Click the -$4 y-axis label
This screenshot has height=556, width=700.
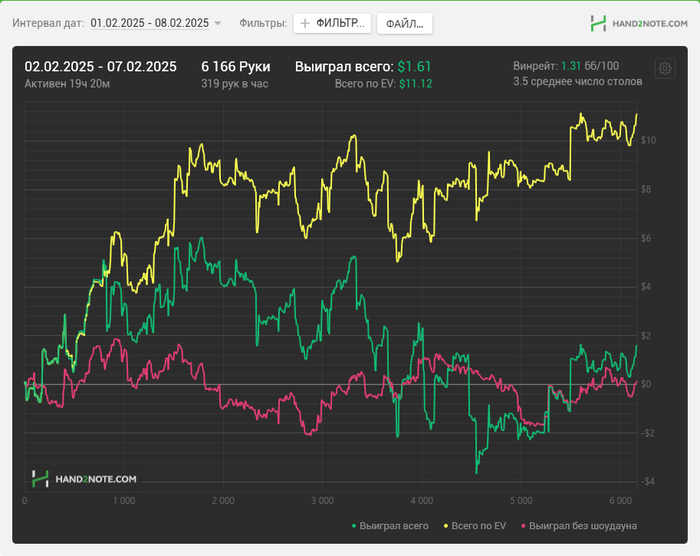(x=648, y=481)
